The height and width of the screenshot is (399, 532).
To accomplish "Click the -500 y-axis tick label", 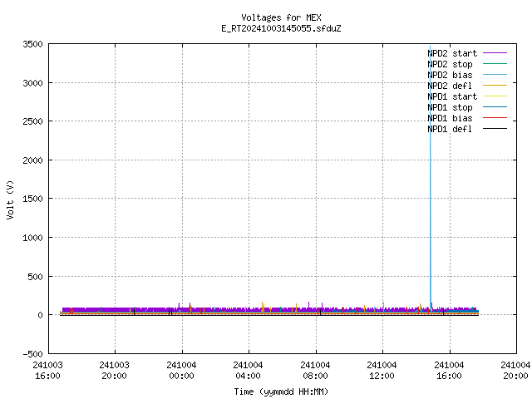I will [32, 354].
